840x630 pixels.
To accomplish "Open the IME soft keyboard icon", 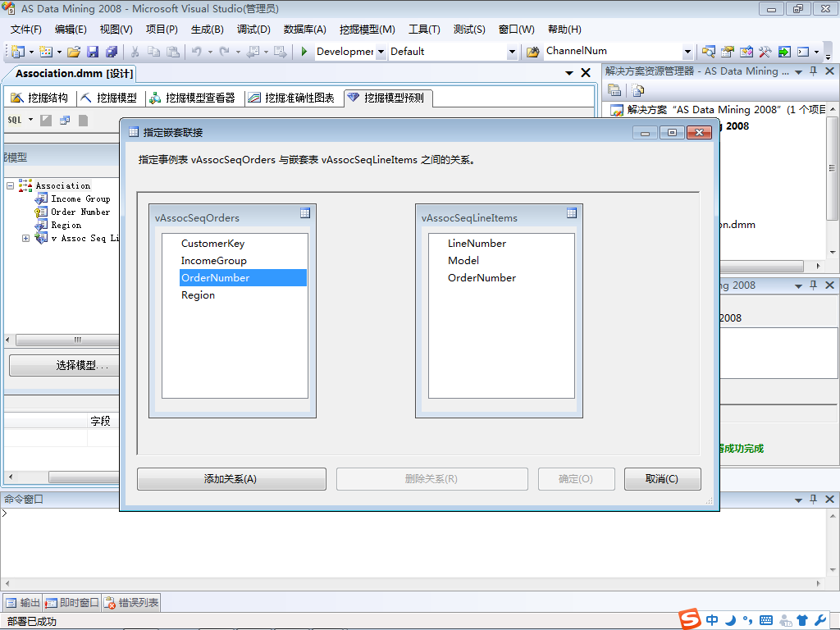I will point(766,620).
